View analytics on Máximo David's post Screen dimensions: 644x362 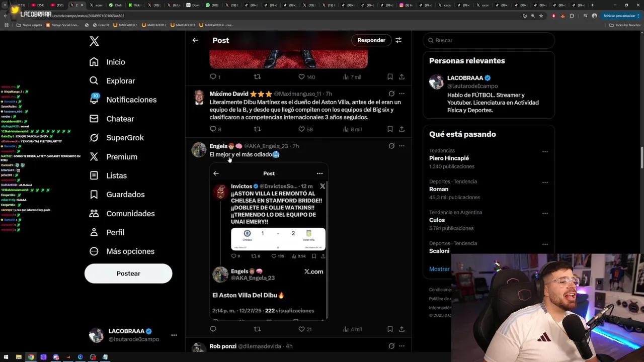pos(352,129)
